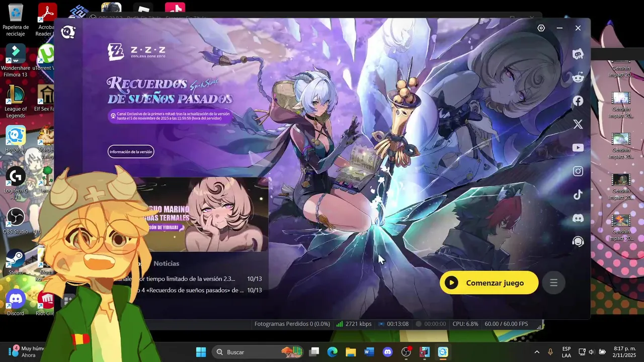The width and height of the screenshot is (644, 362).
Task: Open Windows Start menu
Action: (x=201, y=352)
